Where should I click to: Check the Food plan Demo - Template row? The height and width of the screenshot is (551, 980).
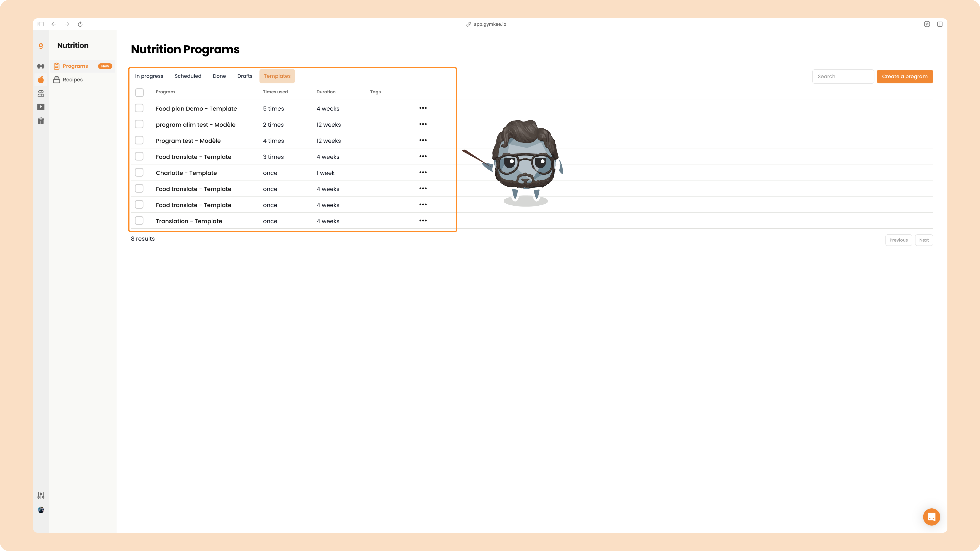click(139, 108)
